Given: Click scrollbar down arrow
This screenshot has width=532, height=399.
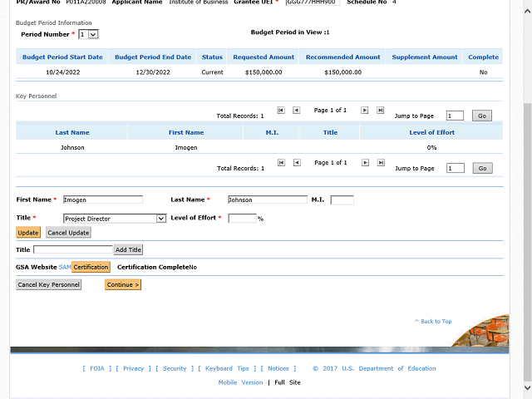Looking at the screenshot, I should click(527, 387).
